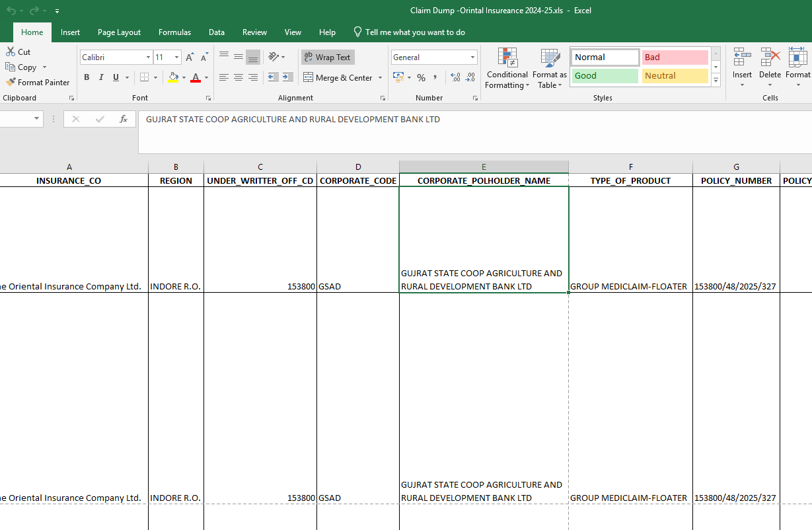
Task: Increase font size with grow font icon
Action: pyautogui.click(x=190, y=57)
